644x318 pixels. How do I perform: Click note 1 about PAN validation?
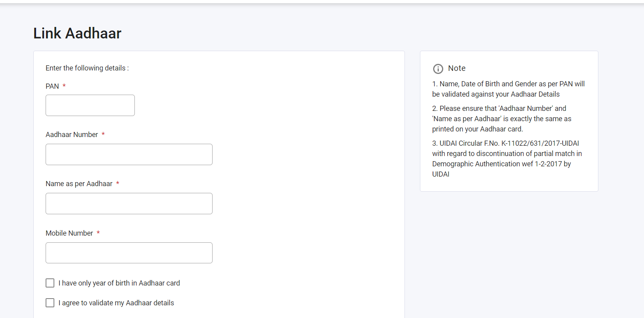508,89
